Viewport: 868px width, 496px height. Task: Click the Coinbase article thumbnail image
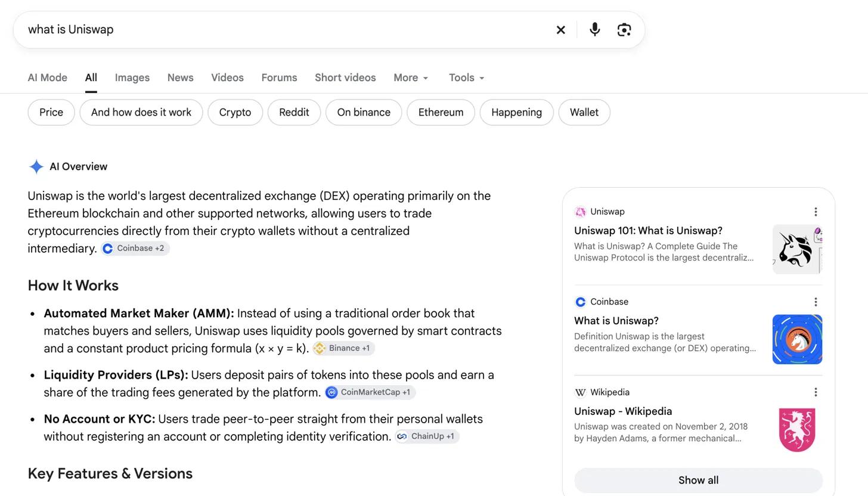[798, 339]
